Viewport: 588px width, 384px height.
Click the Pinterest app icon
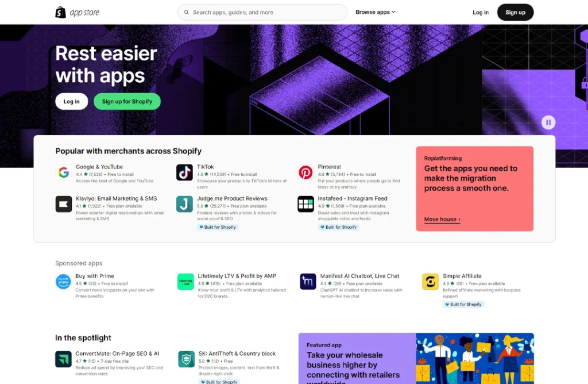click(305, 172)
